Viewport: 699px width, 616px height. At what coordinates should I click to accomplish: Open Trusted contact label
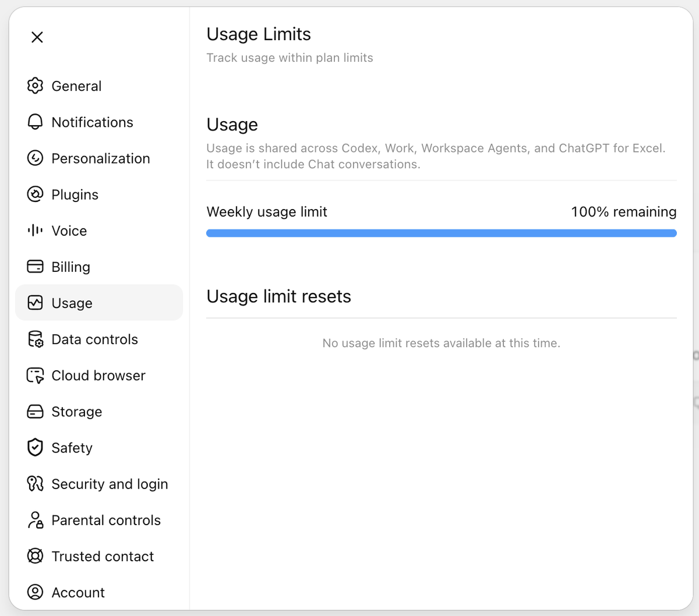[x=103, y=556]
